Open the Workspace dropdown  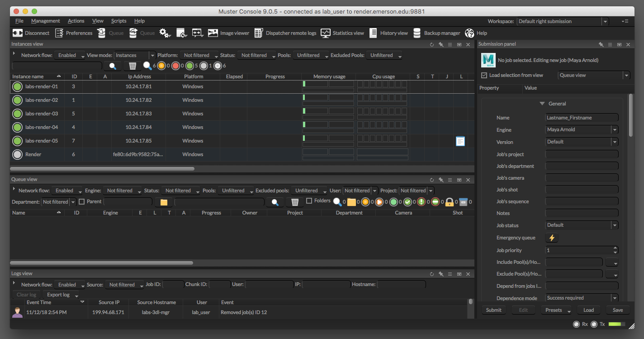coord(563,21)
